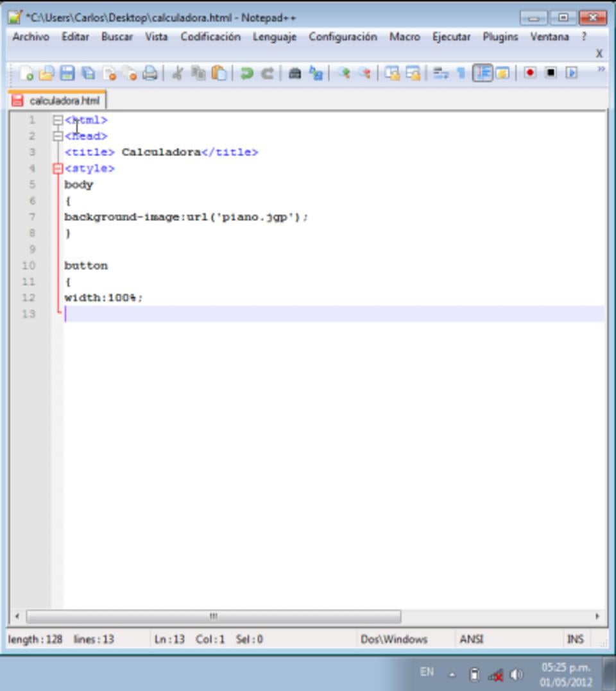The width and height of the screenshot is (616, 691).
Task: Click the 'length : 128' status text
Action: pyautogui.click(x=35, y=639)
